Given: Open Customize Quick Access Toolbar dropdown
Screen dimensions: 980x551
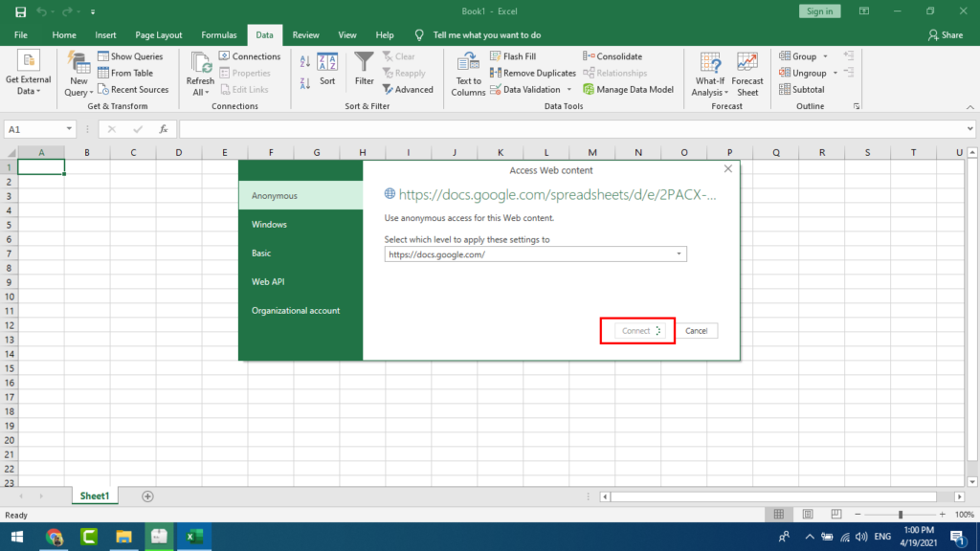Looking at the screenshot, I should click(x=93, y=11).
